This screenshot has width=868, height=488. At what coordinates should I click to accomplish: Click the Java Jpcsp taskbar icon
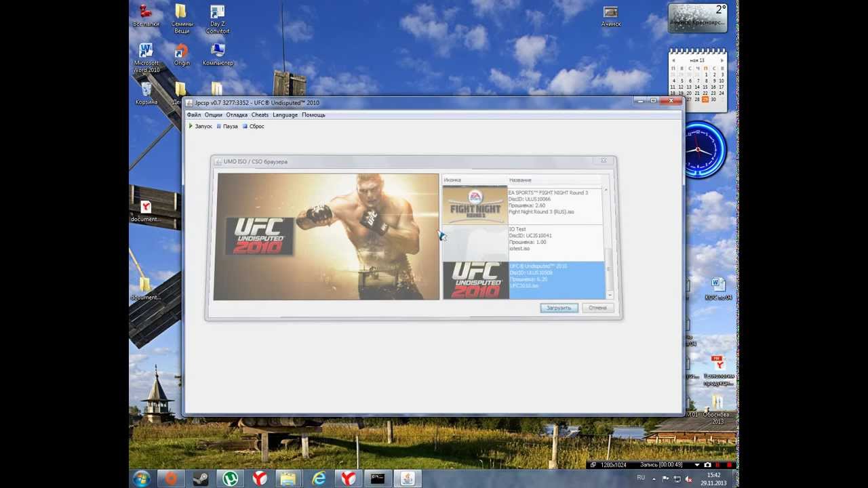point(407,479)
